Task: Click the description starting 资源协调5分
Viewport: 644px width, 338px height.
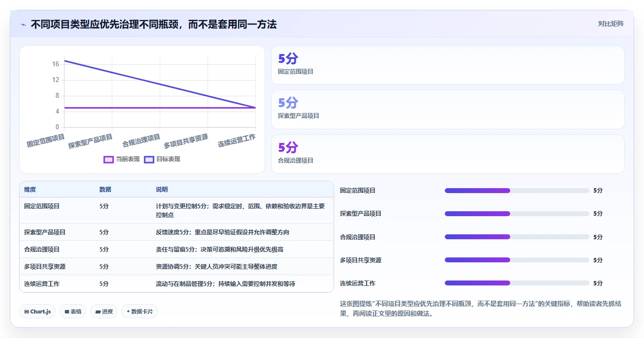Action: (x=216, y=266)
